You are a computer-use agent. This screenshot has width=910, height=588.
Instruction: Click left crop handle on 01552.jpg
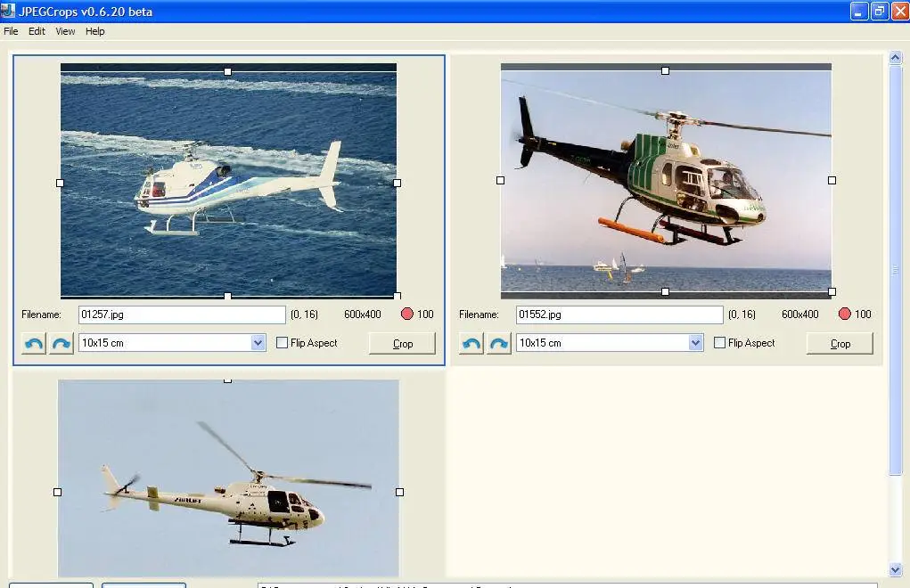pyautogui.click(x=500, y=180)
